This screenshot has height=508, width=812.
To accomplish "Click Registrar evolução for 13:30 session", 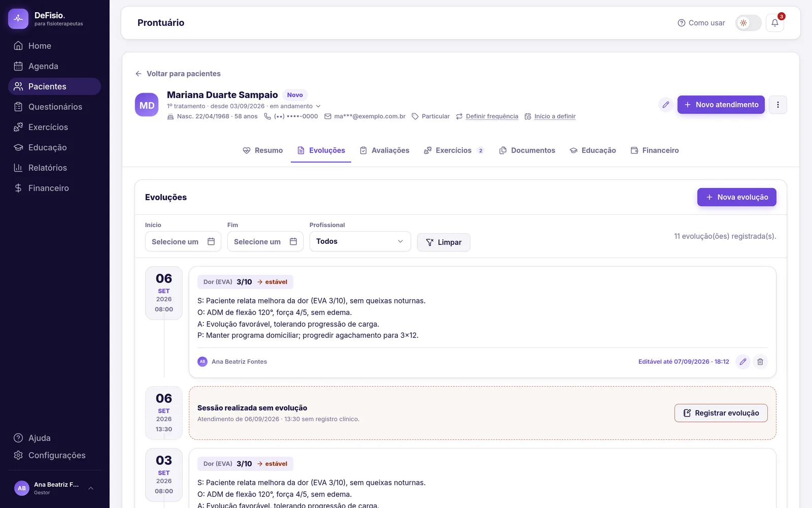I will (x=721, y=413).
